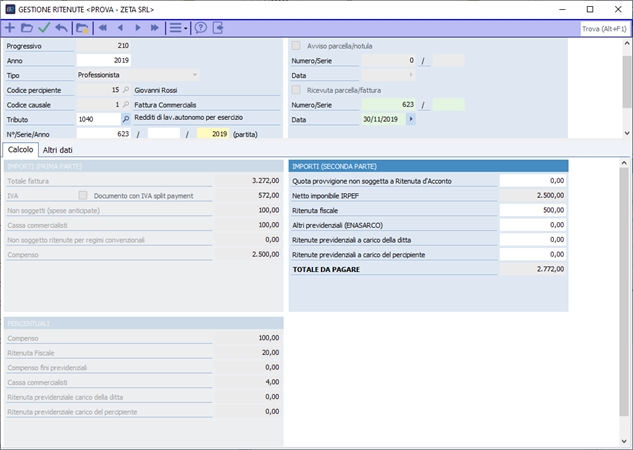The width and height of the screenshot is (633, 450).
Task: Open the Help question mark icon
Action: tap(200, 28)
